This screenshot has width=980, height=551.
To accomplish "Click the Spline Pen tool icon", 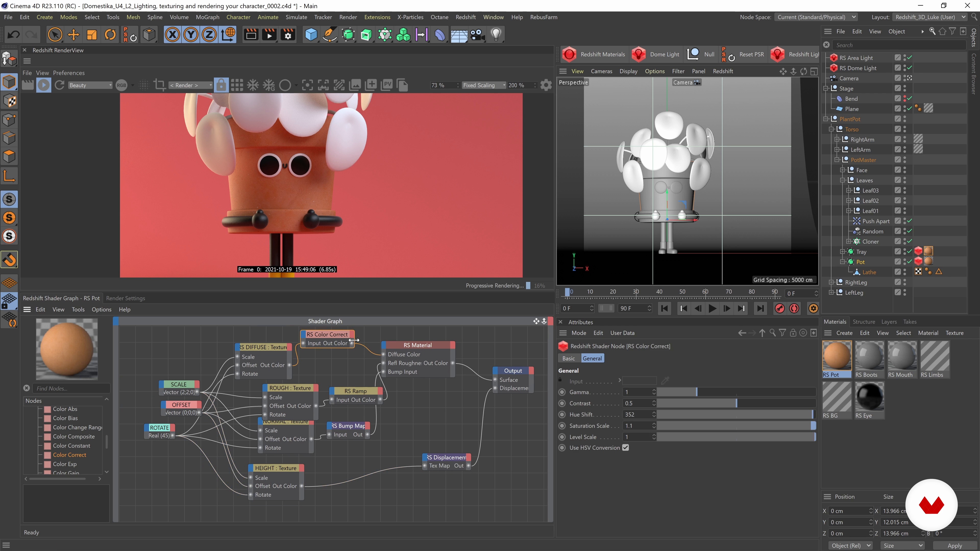I will 329,35.
